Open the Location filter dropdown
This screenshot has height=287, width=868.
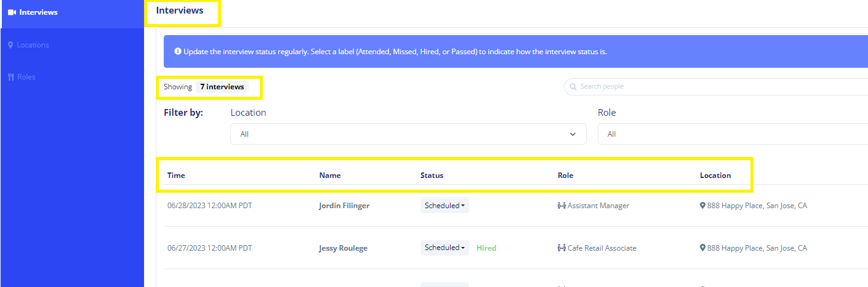click(x=408, y=134)
